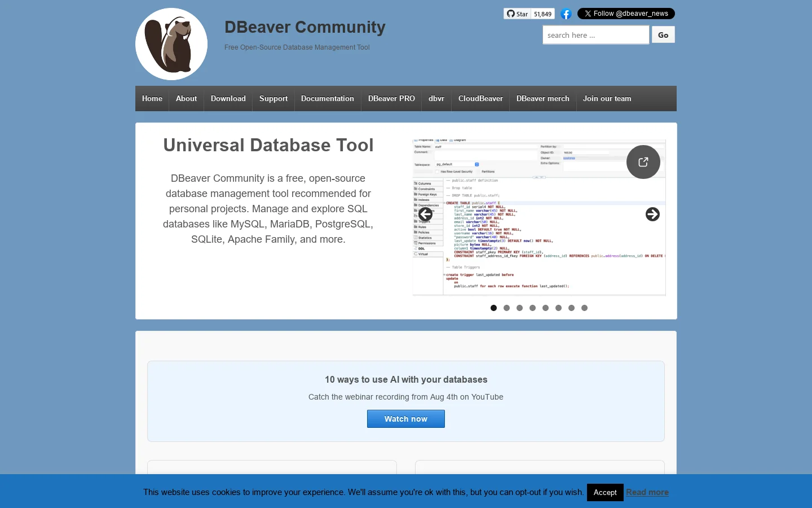Show the previous slide with left arrow
Image resolution: width=812 pixels, height=508 pixels.
426,214
